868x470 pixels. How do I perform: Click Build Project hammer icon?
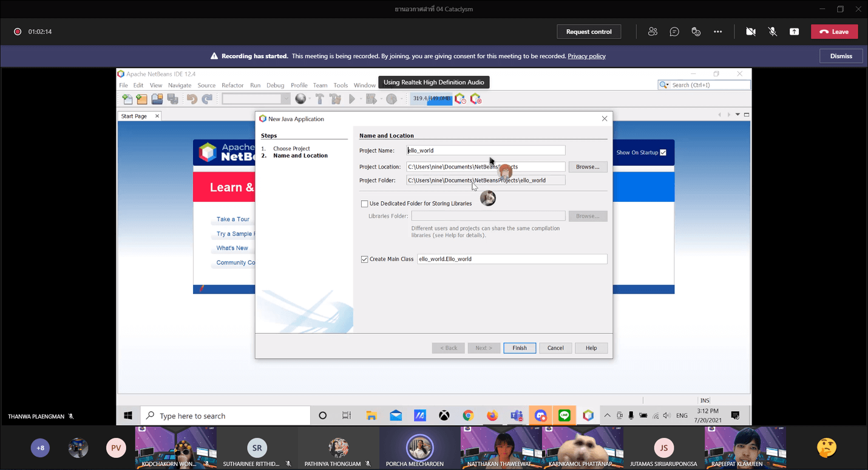(x=319, y=99)
